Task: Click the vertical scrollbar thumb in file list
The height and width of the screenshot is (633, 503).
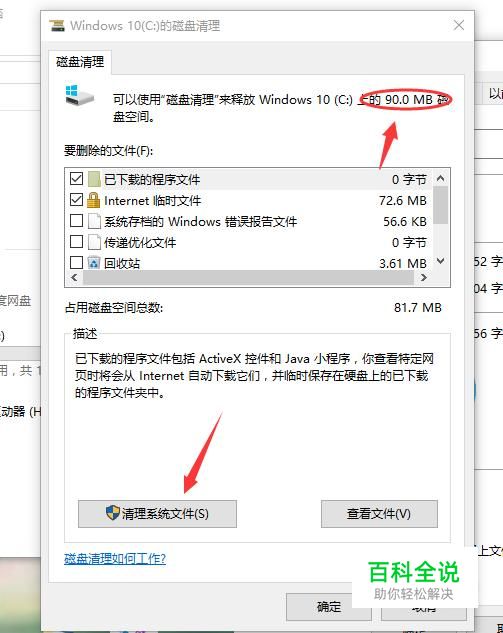Action: pyautogui.click(x=441, y=205)
